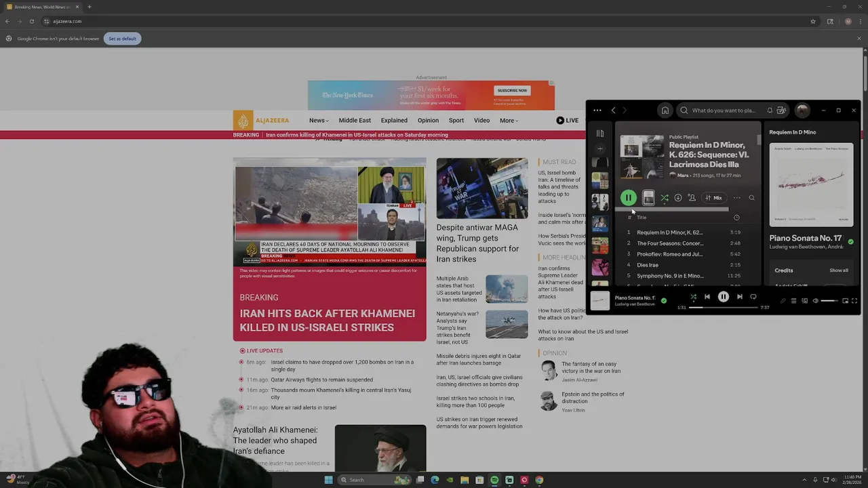
Task: Toggle playlist shuffle next to cover preview
Action: coord(665,198)
